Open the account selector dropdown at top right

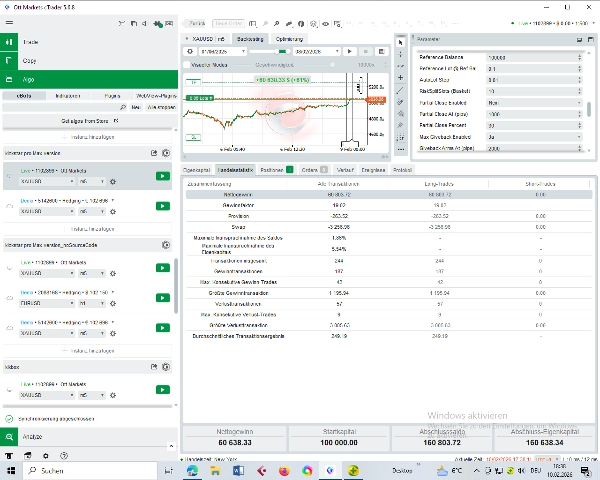pyautogui.click(x=553, y=23)
